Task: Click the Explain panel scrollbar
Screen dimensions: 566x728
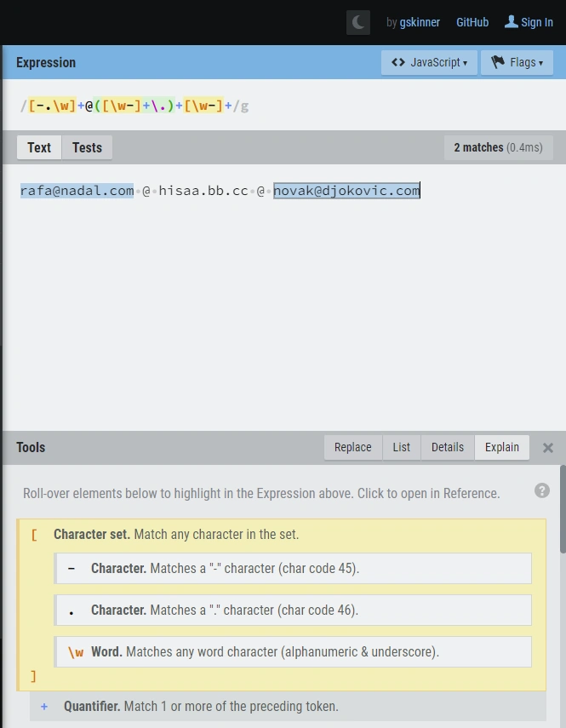Action: tap(563, 509)
